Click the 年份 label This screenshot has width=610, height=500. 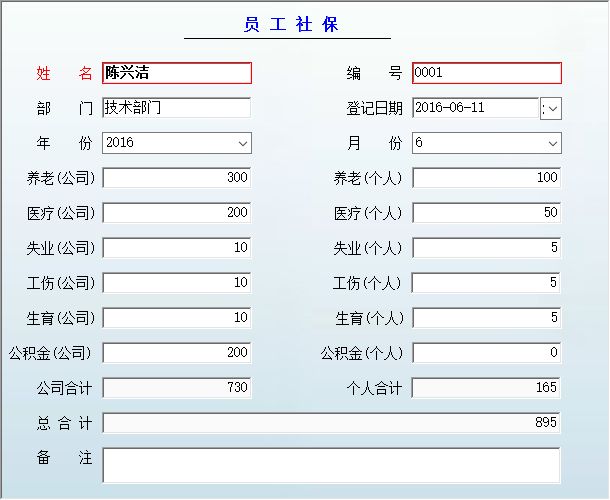(64, 143)
